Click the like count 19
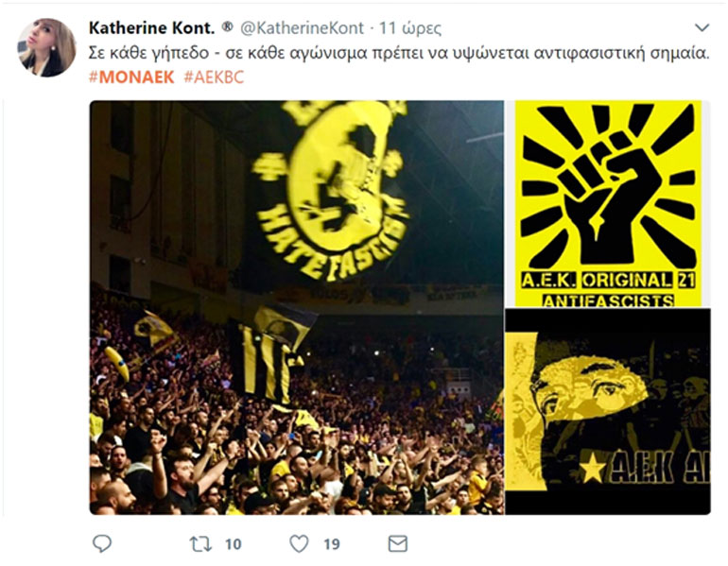This screenshot has width=728, height=566. [332, 543]
